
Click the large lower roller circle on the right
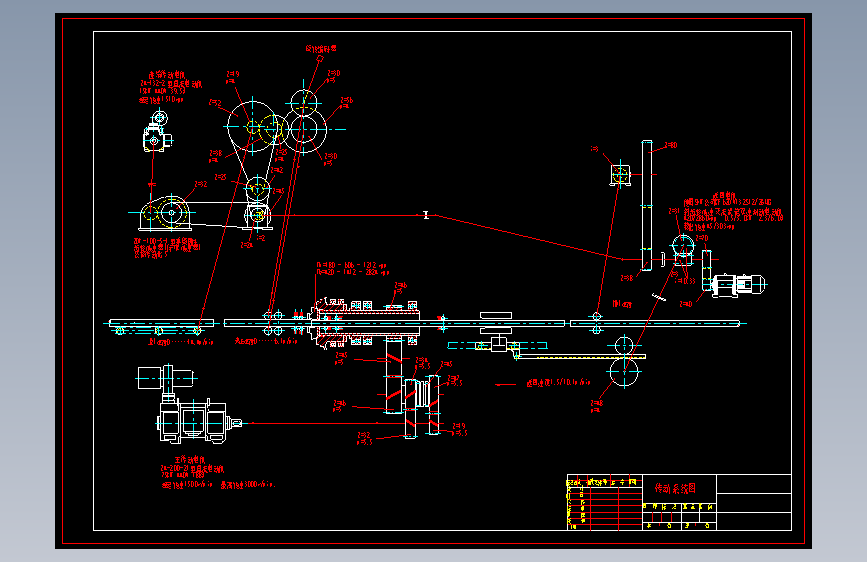[624, 372]
